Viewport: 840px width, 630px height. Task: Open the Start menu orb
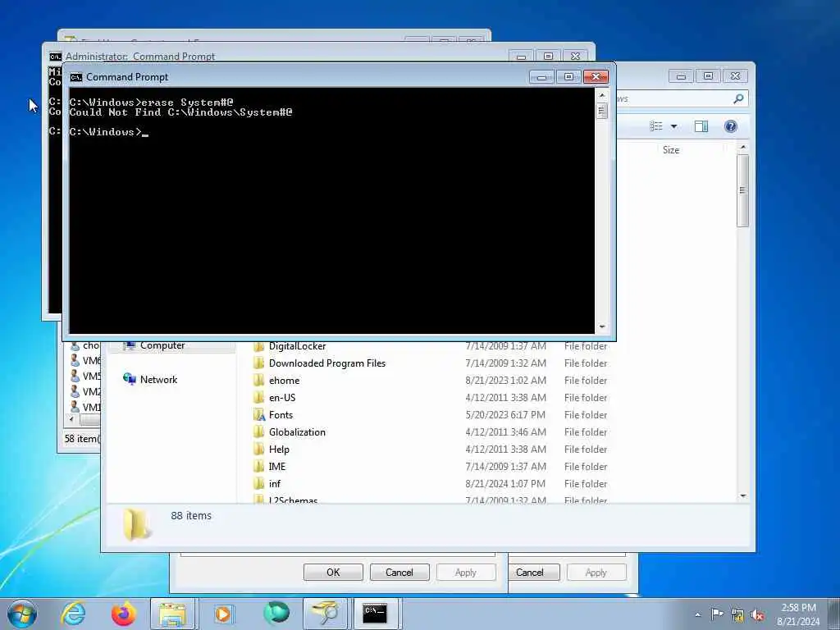click(22, 614)
